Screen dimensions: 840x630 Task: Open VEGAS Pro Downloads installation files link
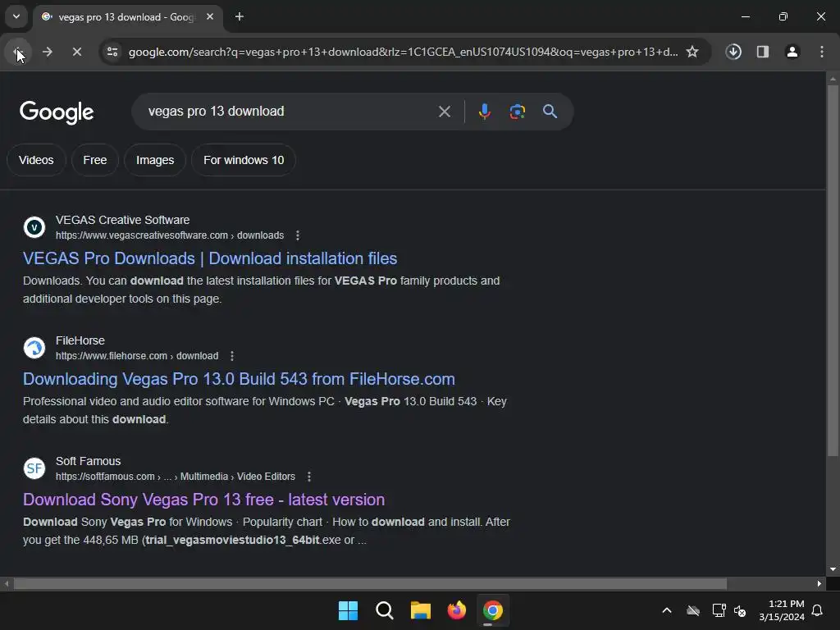pyautogui.click(x=210, y=258)
